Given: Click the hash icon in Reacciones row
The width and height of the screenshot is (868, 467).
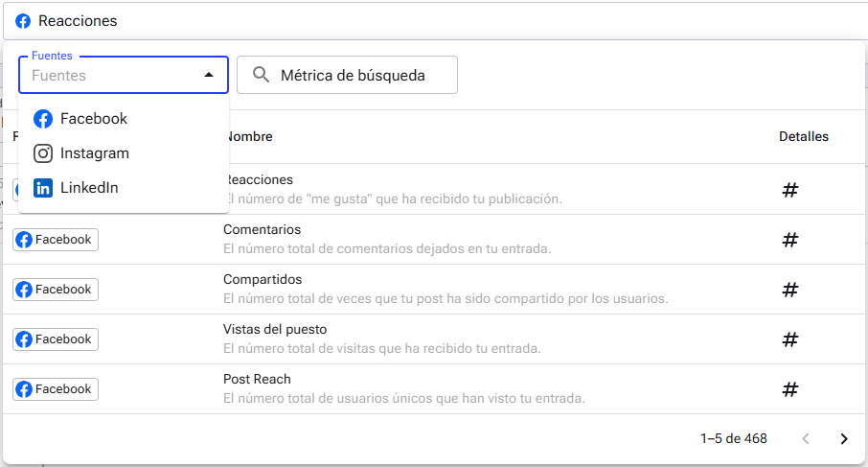Looking at the screenshot, I should coord(790,190).
